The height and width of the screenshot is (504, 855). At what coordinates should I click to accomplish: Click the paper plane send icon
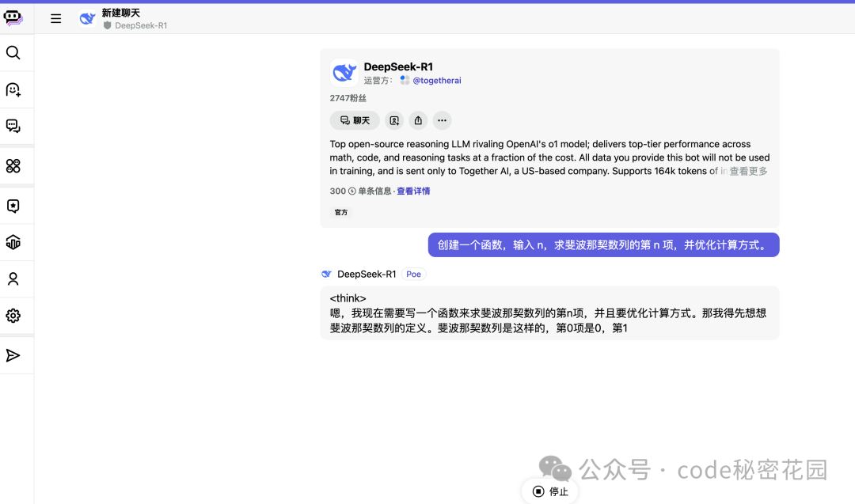[13, 355]
